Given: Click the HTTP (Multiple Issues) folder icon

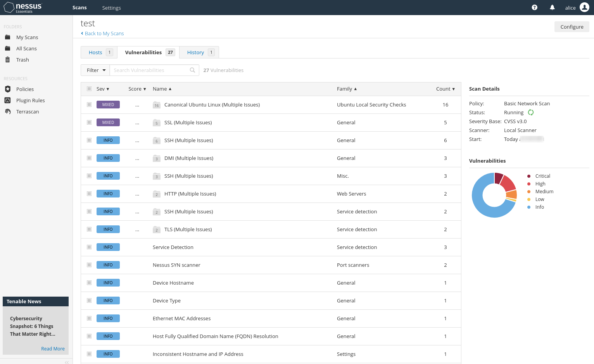Looking at the screenshot, I should click(x=157, y=194).
